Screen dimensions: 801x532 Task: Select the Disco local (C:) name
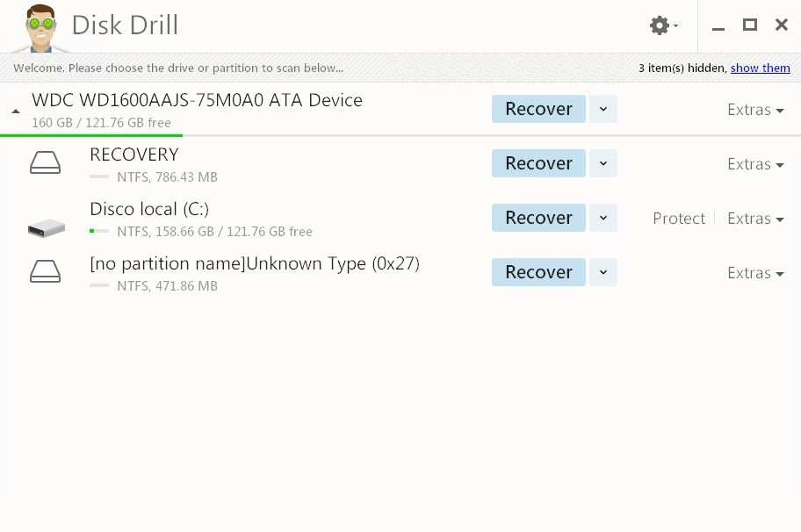(149, 209)
